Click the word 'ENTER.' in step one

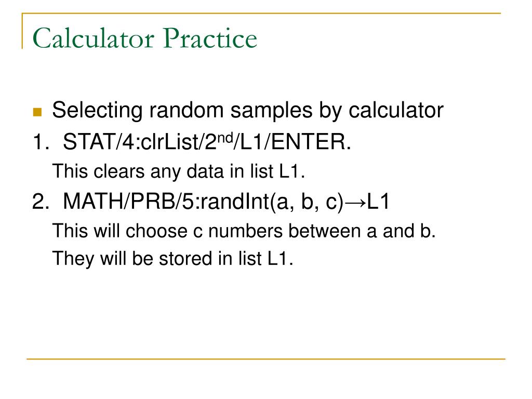point(311,141)
